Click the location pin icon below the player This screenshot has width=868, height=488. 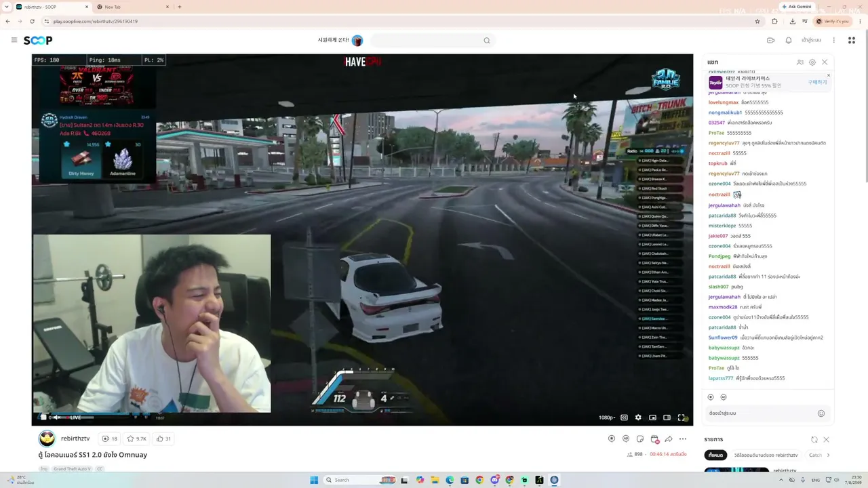(611, 439)
